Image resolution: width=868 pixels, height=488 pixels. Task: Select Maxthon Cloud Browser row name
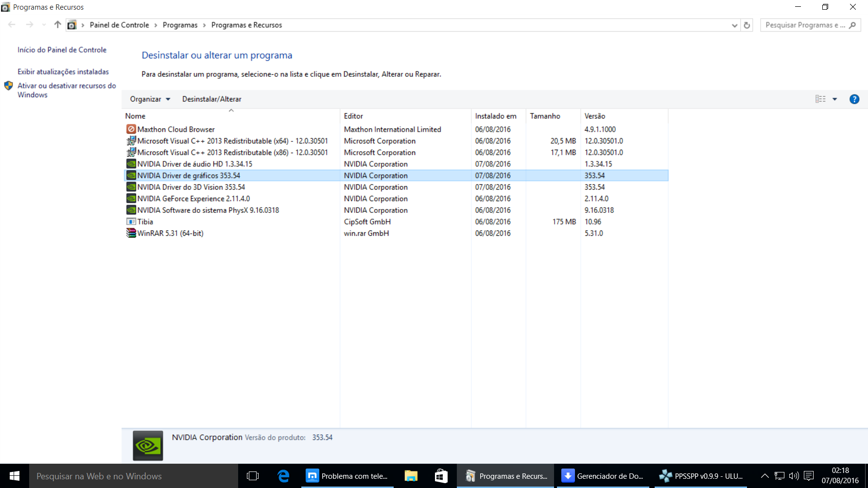[x=176, y=129]
